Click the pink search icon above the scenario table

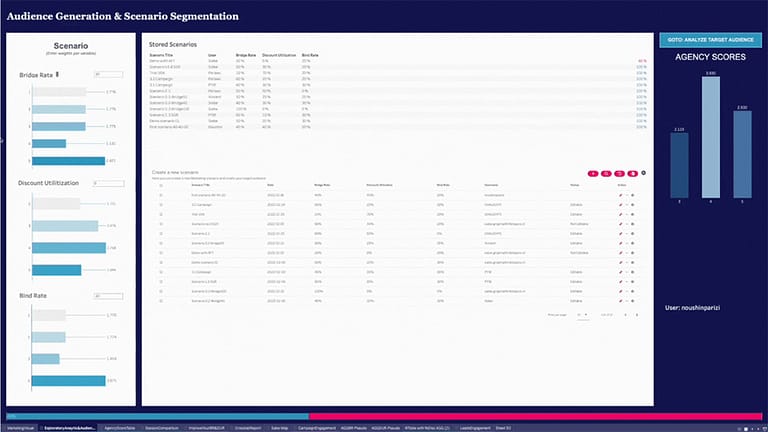606,173
